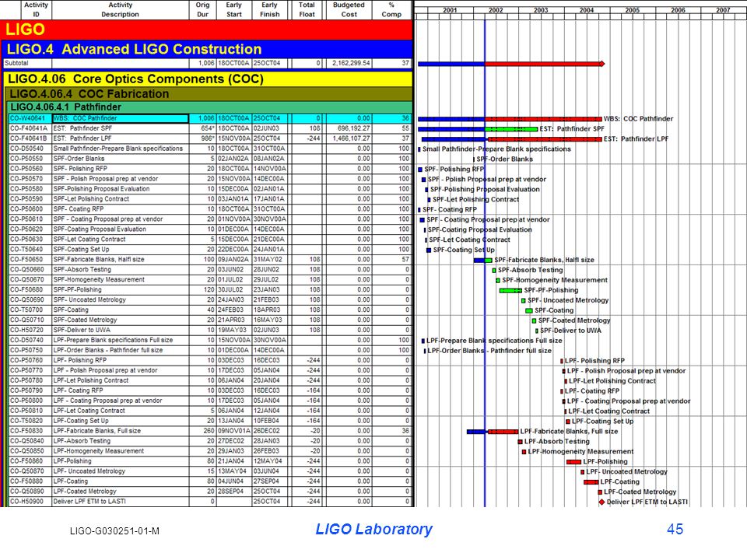Select activity ID CO-Q50850

coord(26,450)
